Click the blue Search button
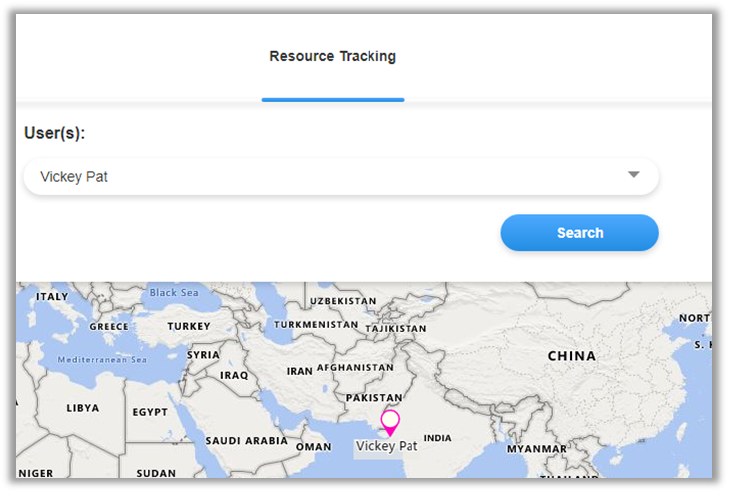 (x=579, y=233)
